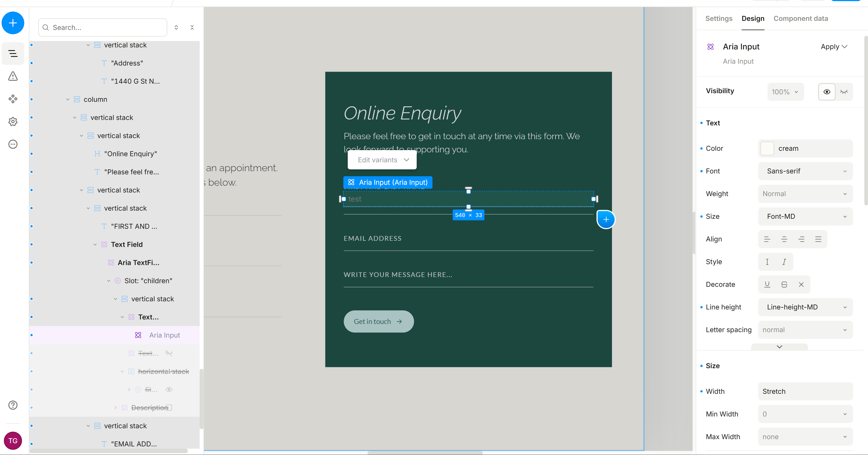Collapse the column node in tree
Viewport: 868px width, 455px height.
[x=68, y=99]
